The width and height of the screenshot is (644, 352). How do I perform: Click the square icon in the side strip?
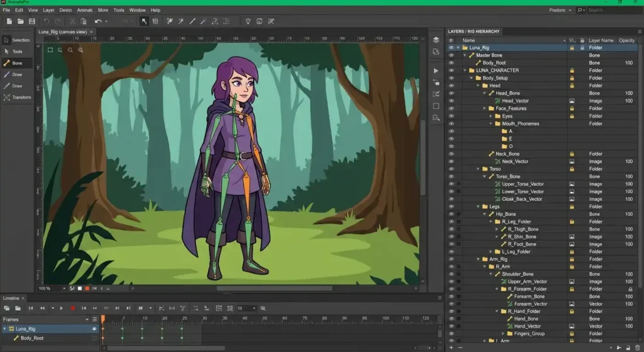[436, 106]
